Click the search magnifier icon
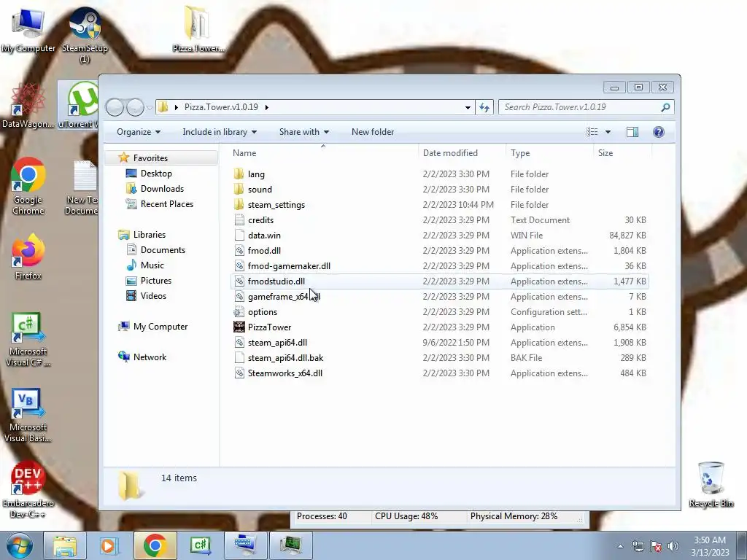This screenshot has width=747, height=560. coord(665,107)
